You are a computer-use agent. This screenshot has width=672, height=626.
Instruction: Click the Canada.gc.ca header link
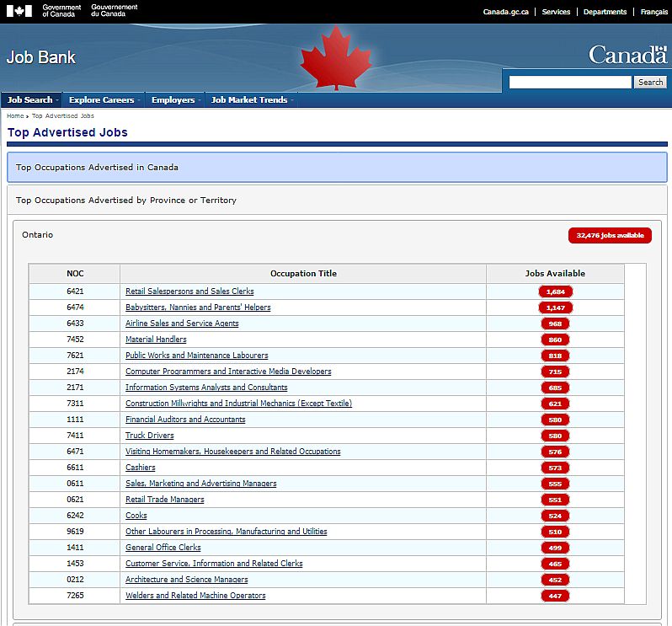pyautogui.click(x=506, y=12)
